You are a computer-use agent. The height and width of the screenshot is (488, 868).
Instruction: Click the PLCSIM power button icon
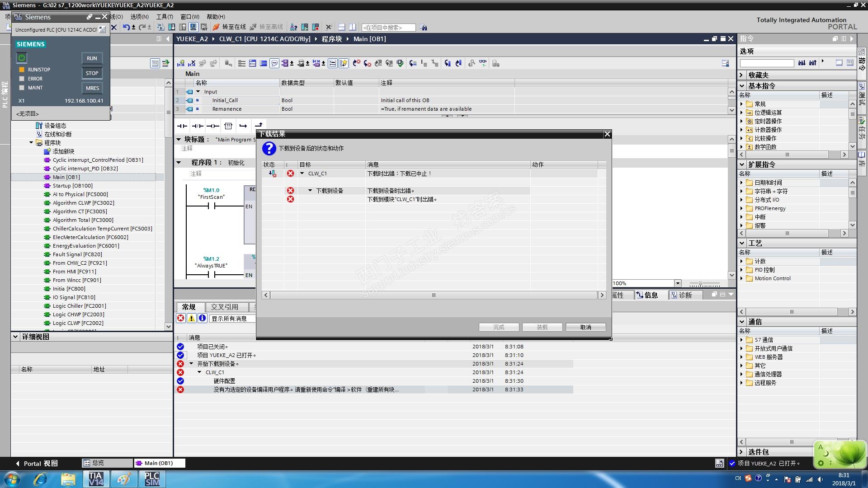pos(21,58)
